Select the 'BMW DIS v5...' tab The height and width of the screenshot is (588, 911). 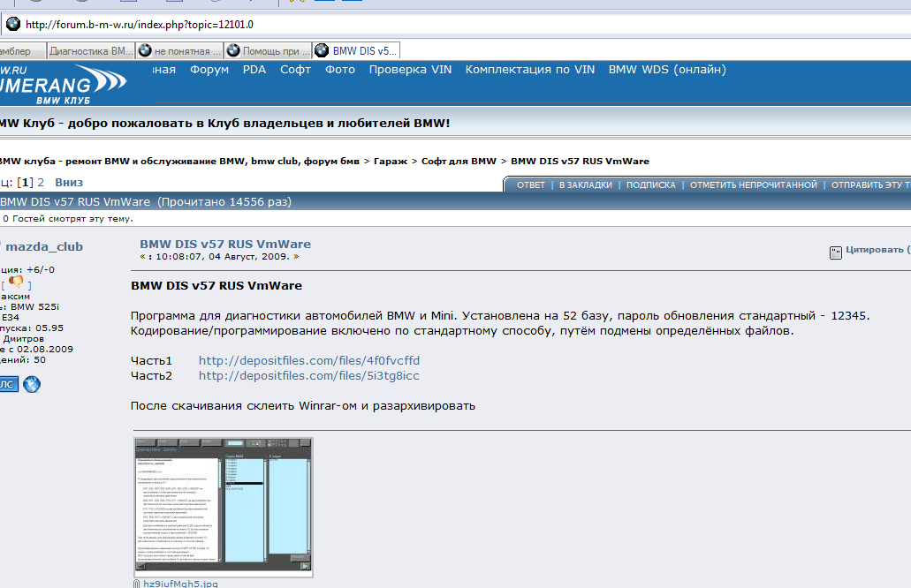tap(357, 51)
